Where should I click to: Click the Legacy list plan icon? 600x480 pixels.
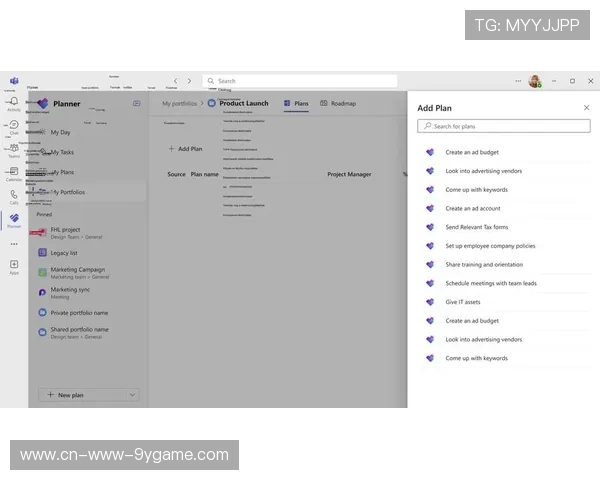(42, 252)
